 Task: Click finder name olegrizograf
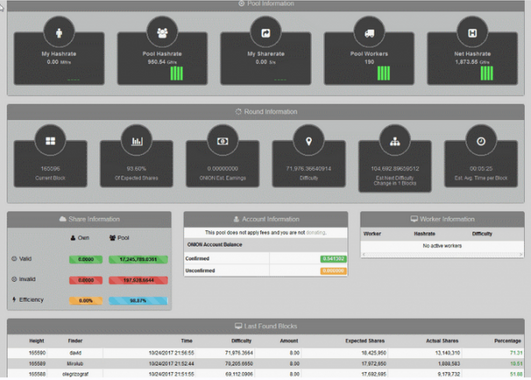tap(75, 374)
